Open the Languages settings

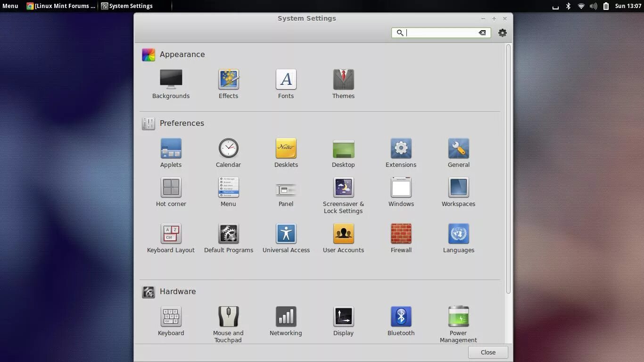[458, 238]
